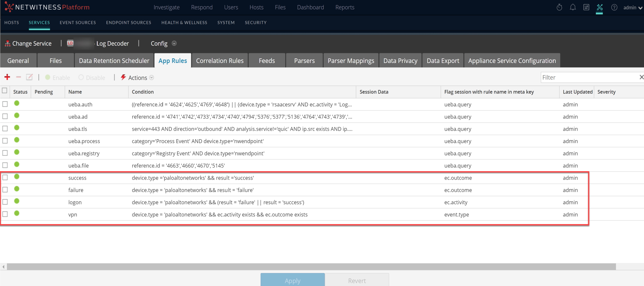Click the red plus add rule icon
This screenshot has height=286, width=644.
pos(7,77)
